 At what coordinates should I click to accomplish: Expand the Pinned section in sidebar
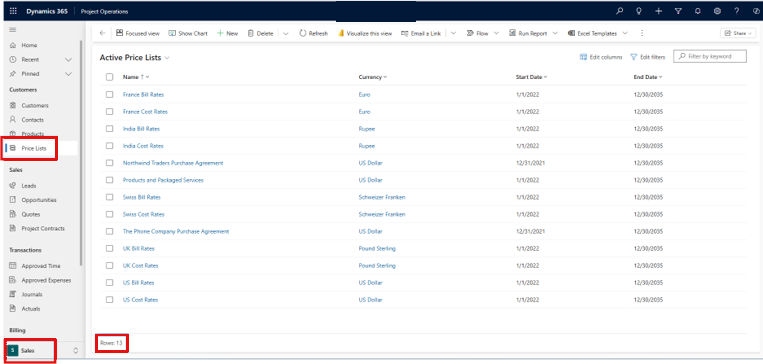click(x=68, y=74)
